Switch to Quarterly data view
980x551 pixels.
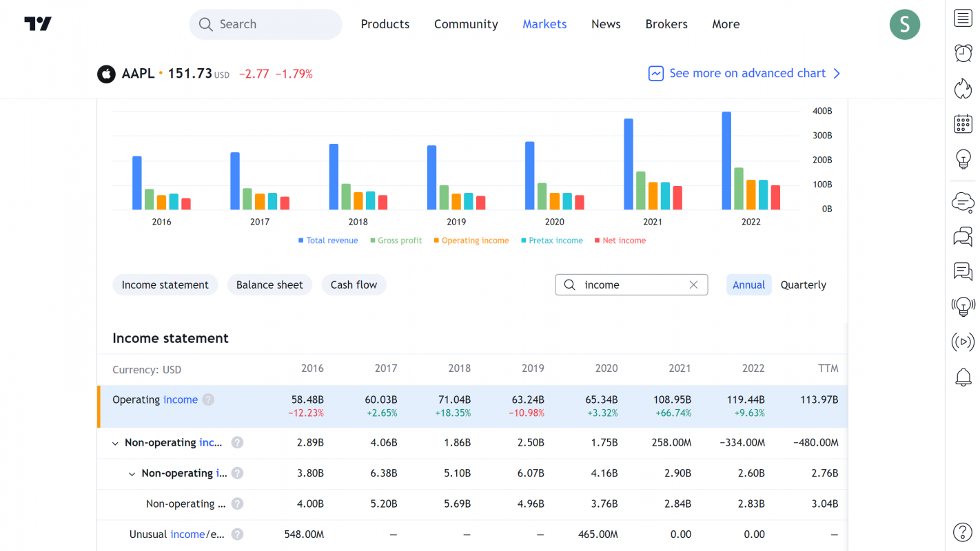click(x=803, y=284)
